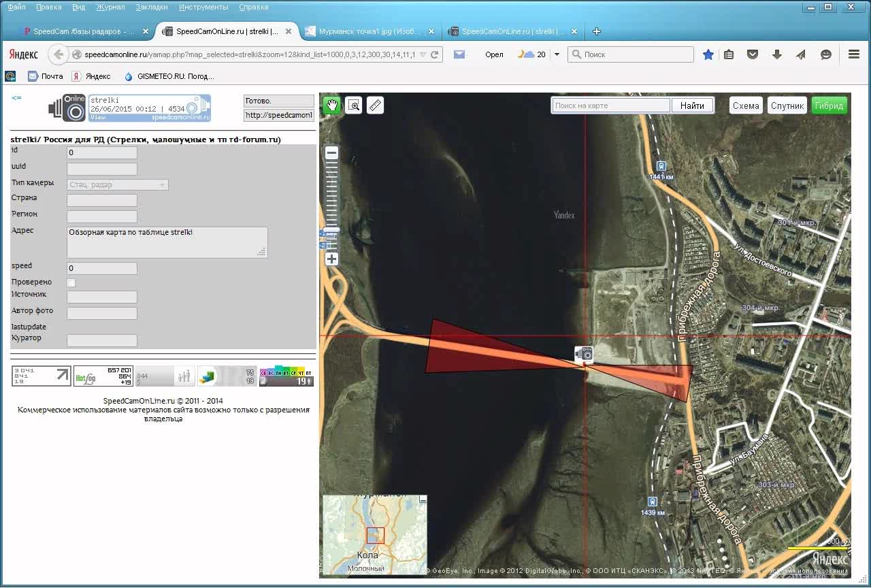Select the hand pan tool on map
The width and height of the screenshot is (871, 588).
pyautogui.click(x=332, y=105)
